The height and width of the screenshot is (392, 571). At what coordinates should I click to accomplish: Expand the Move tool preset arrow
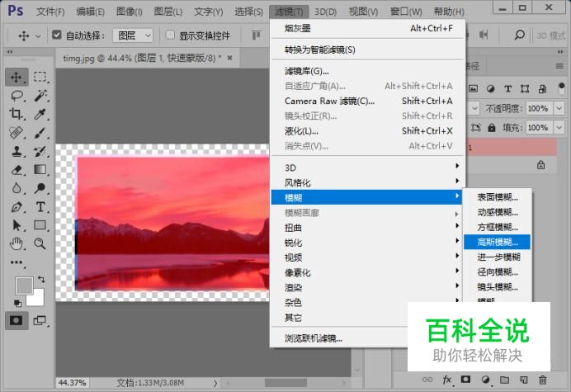(38, 36)
